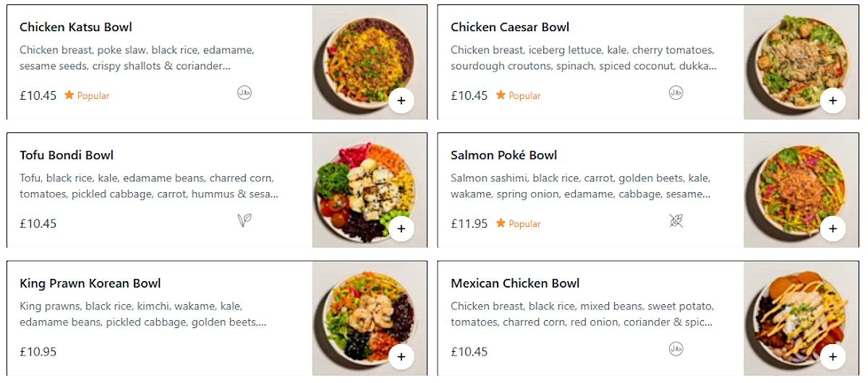Screen dimensions: 868x383
Task: Click vegan leaf icon on Tofu Bondi Bowl
Action: (244, 220)
